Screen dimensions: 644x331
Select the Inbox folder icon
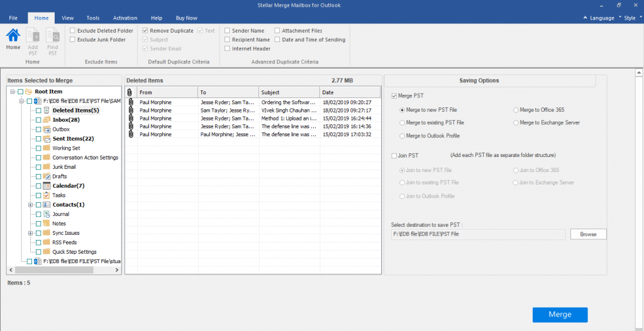point(47,120)
